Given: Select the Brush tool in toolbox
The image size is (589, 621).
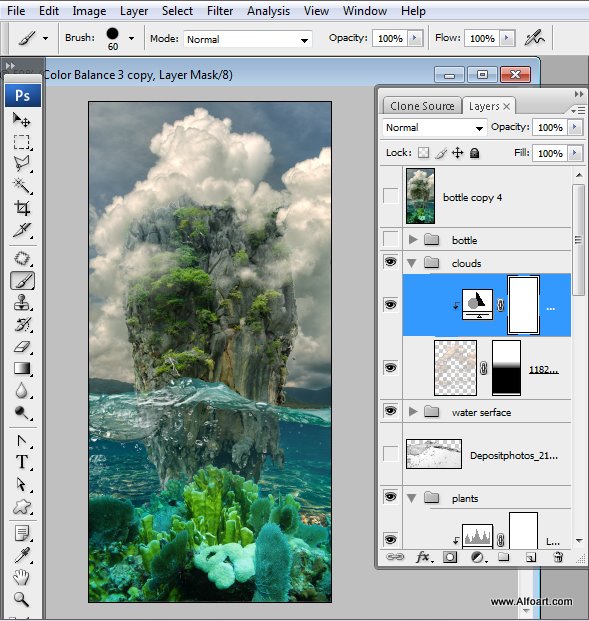Looking at the screenshot, I should (22, 281).
